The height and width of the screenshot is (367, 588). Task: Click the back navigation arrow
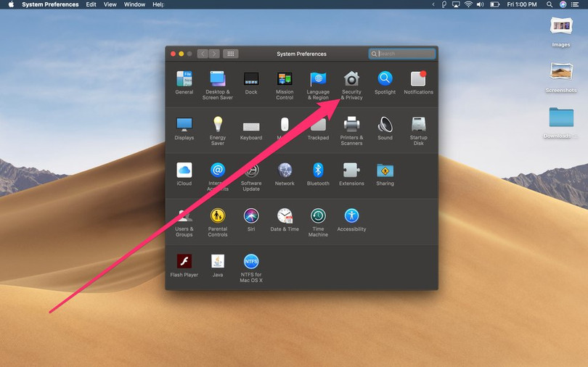[x=203, y=54]
